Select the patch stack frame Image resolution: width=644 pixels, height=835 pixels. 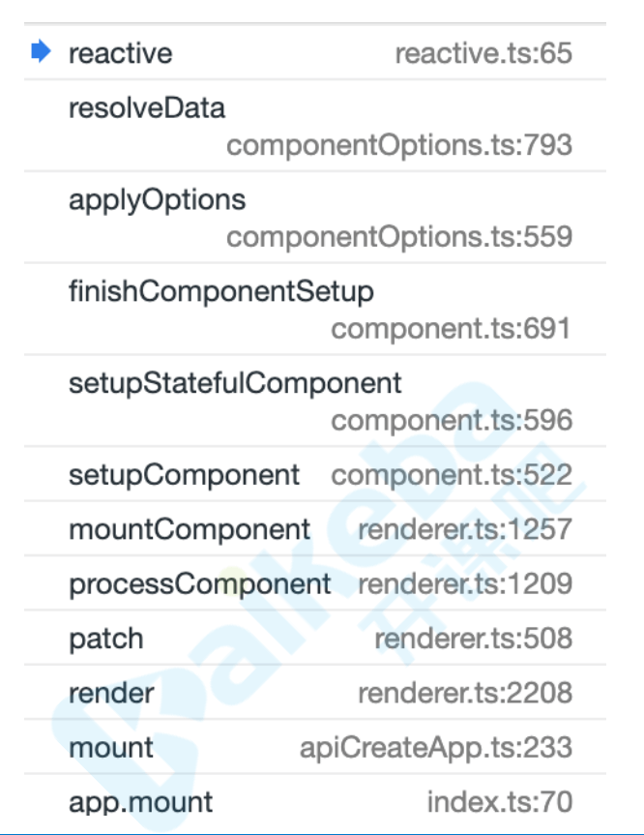(315, 638)
